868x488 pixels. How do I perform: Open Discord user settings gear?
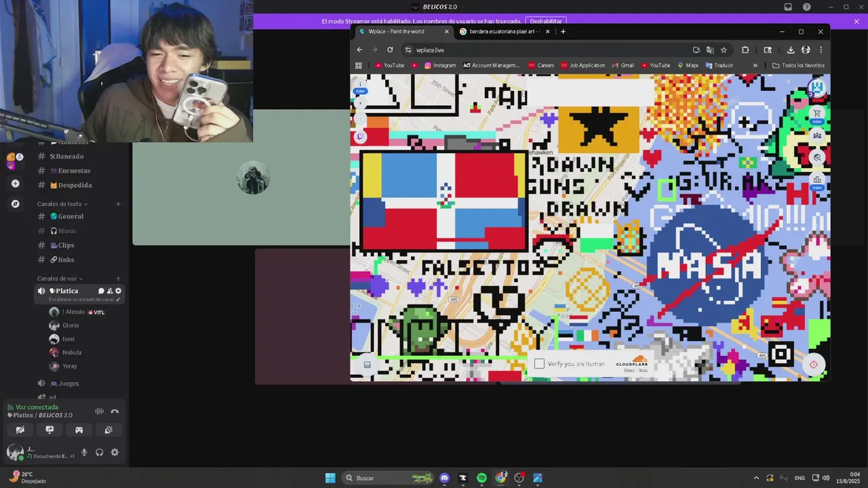coord(115,452)
